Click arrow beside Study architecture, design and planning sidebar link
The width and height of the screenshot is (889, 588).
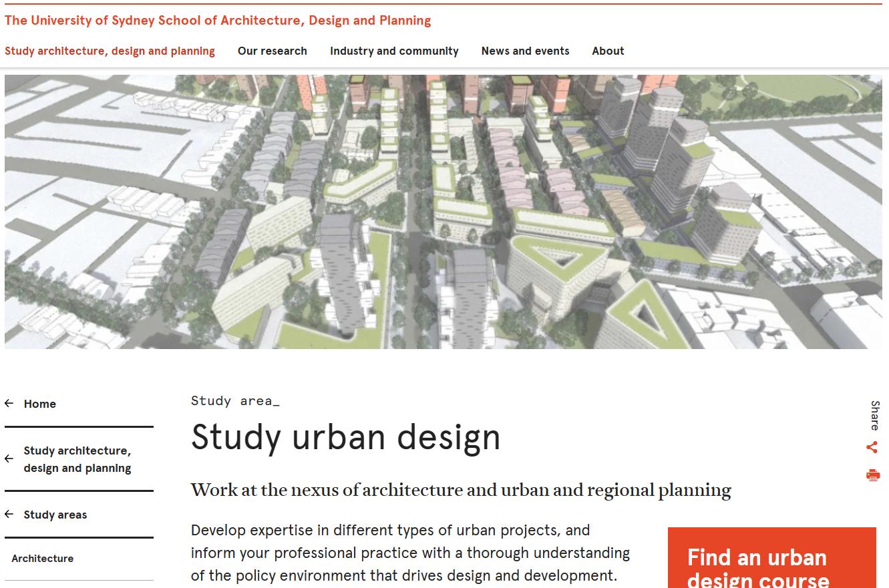(9, 459)
